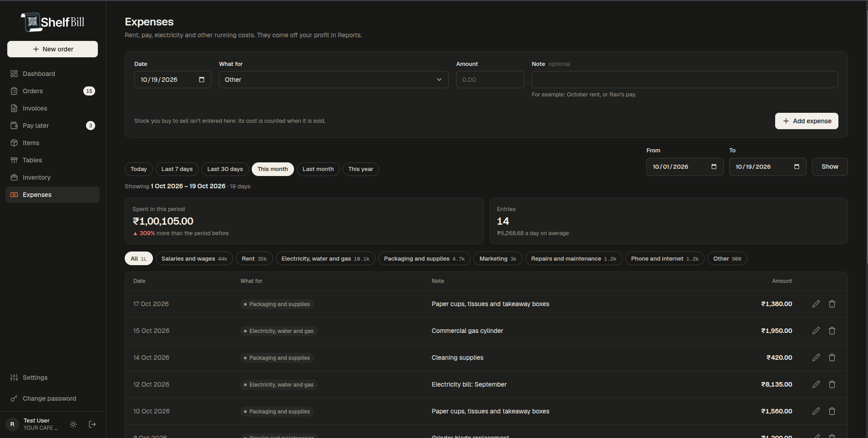The width and height of the screenshot is (868, 438).
Task: Open the What for category dropdown
Action: coord(334,80)
